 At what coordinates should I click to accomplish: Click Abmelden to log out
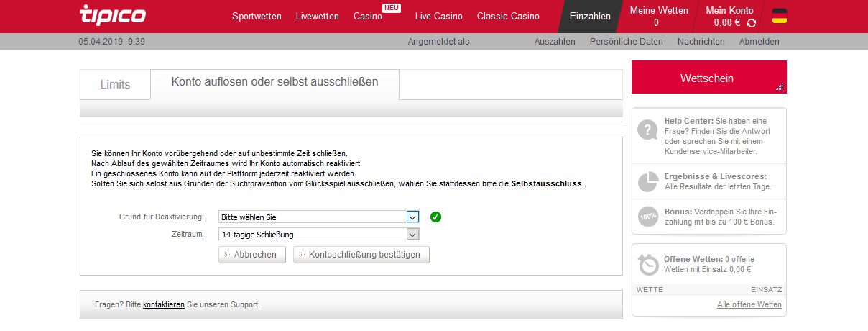click(x=759, y=42)
